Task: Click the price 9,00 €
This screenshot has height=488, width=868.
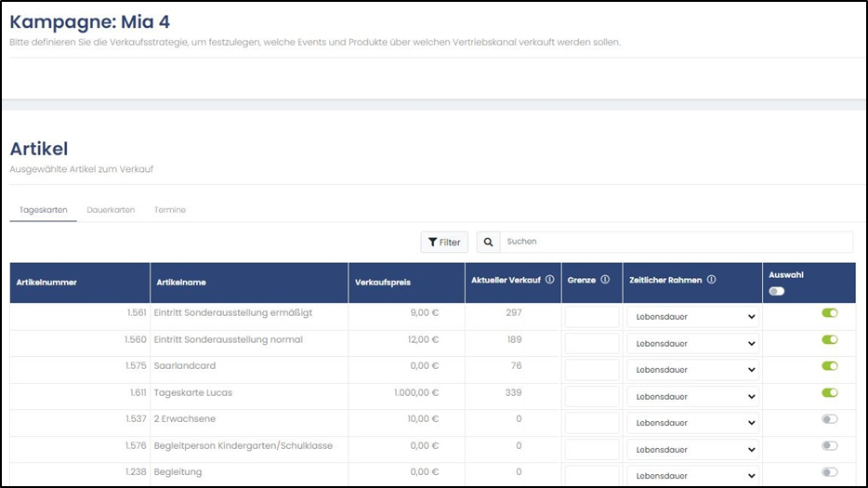Action: coord(425,313)
